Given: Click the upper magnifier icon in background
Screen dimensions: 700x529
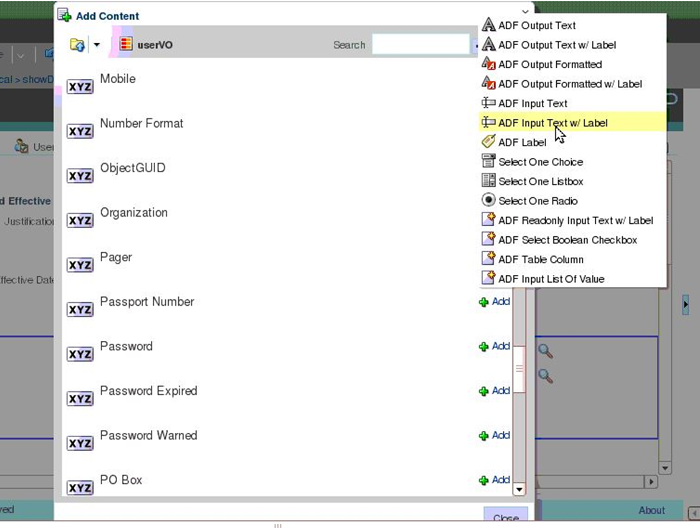Looking at the screenshot, I should (x=546, y=351).
